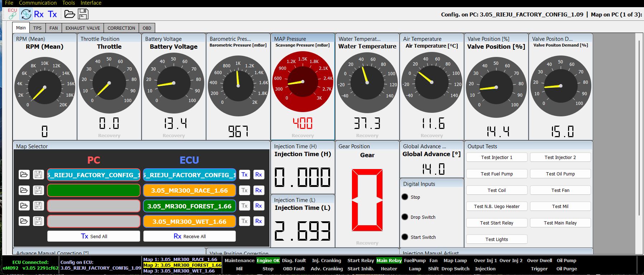Switch to the TPS tab
644x275 pixels.
(37, 28)
